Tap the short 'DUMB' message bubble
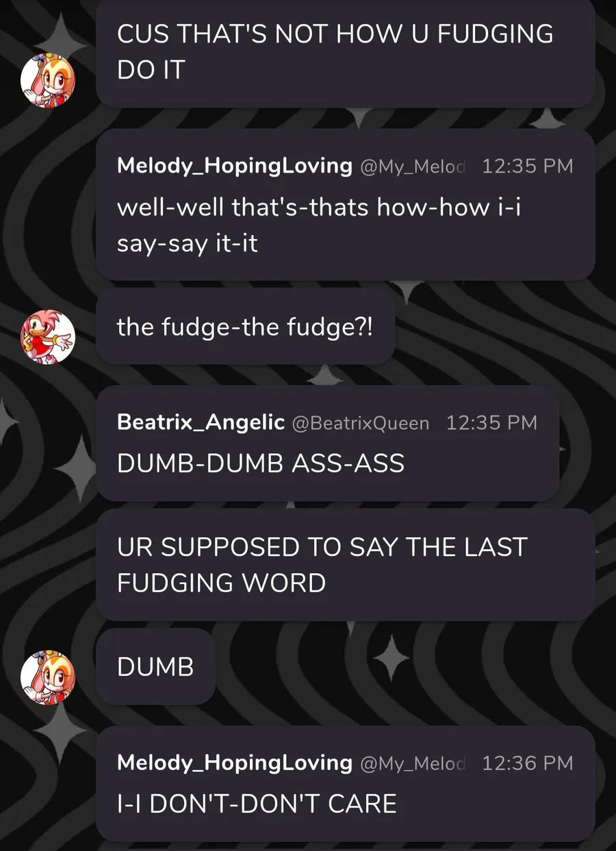This screenshot has width=616, height=851. (155, 666)
